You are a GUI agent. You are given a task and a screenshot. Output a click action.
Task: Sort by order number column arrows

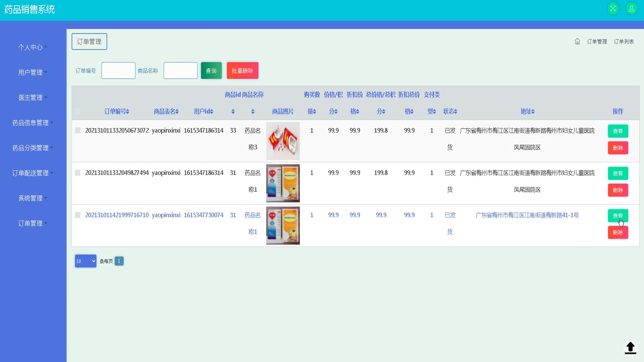[x=128, y=112]
